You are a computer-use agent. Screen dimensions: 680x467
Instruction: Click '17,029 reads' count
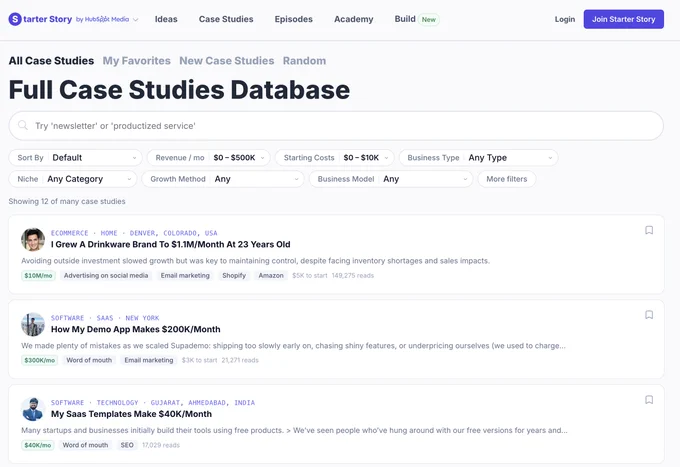(161, 445)
